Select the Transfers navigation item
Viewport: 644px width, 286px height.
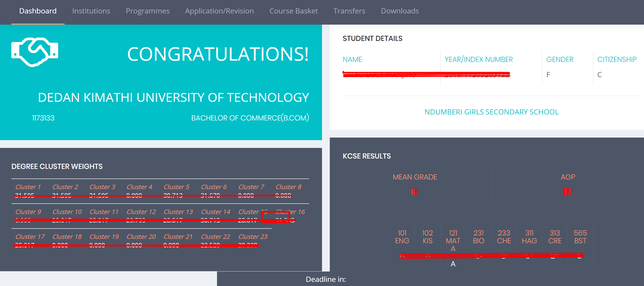[x=349, y=11]
